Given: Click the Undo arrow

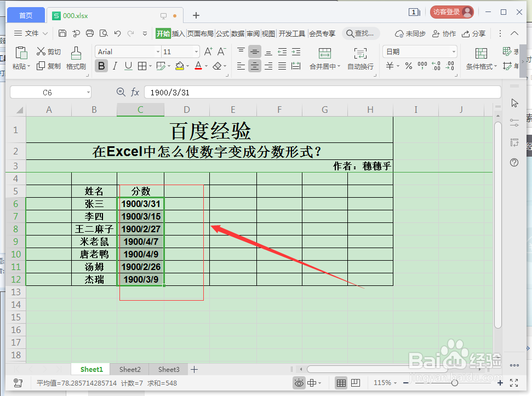Looking at the screenshot, I should [117, 33].
